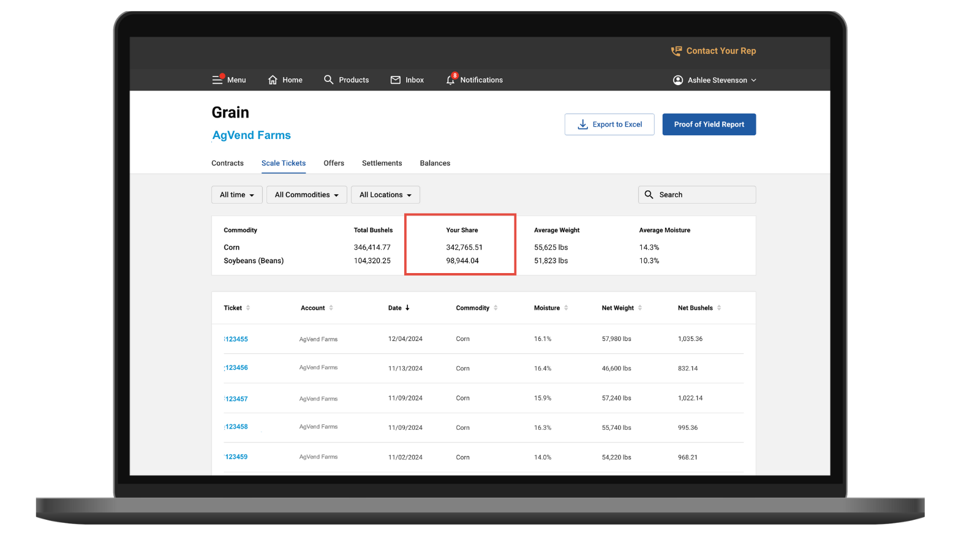
Task: Sort by Ticket column arrows
Action: tap(248, 308)
